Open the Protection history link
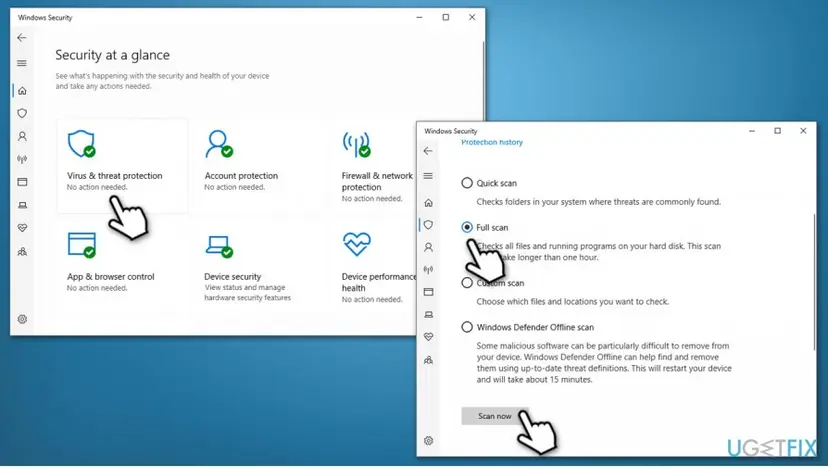 coord(492,142)
